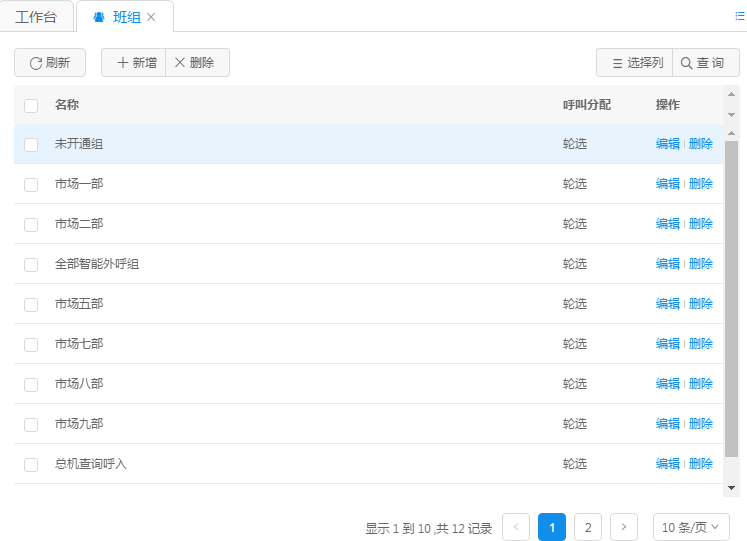Expand the 10 条/页 page size dropdown
The width and height of the screenshot is (747, 541).
pyautogui.click(x=691, y=527)
